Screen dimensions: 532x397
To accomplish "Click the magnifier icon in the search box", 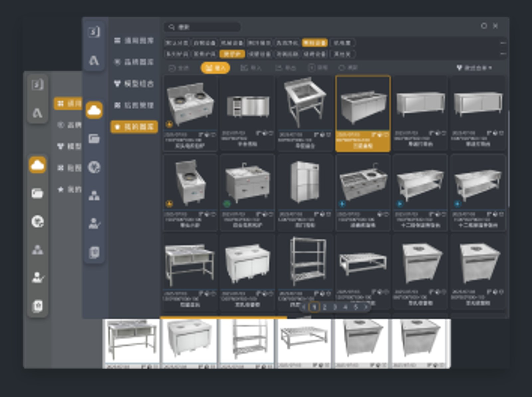I will (x=171, y=27).
